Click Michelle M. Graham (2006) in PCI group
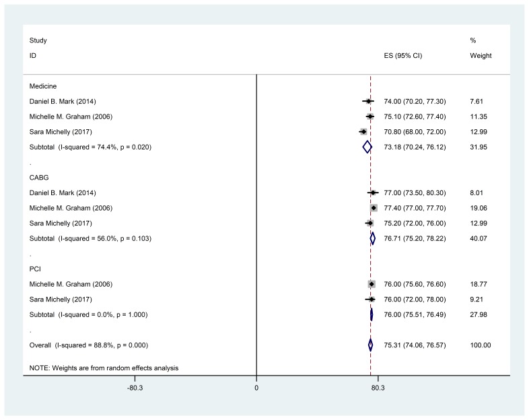The width and height of the screenshot is (529, 420). click(x=71, y=285)
